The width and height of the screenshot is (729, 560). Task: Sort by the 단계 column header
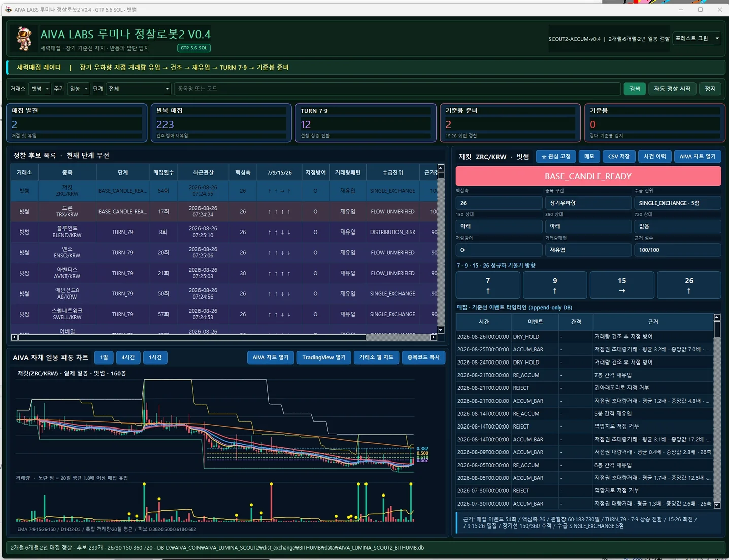click(x=123, y=173)
